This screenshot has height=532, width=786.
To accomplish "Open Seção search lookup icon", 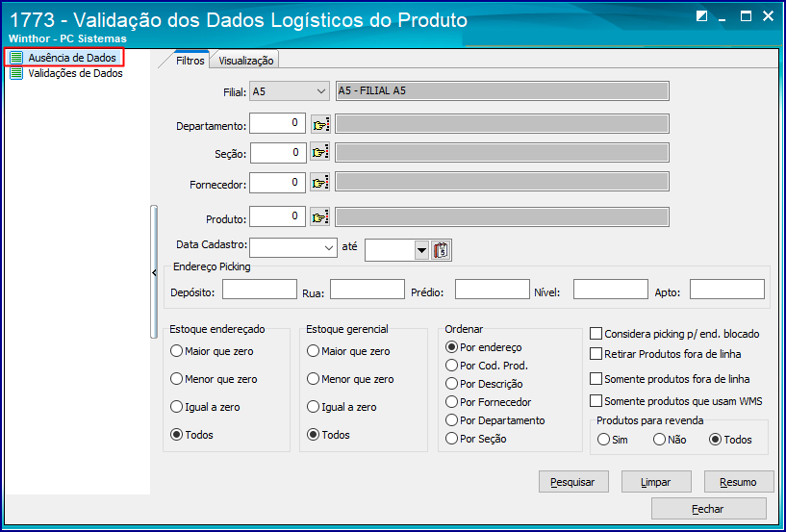I will (320, 152).
